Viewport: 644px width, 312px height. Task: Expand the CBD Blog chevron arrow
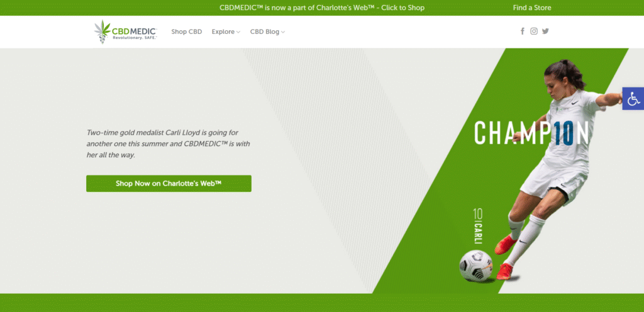click(x=283, y=32)
